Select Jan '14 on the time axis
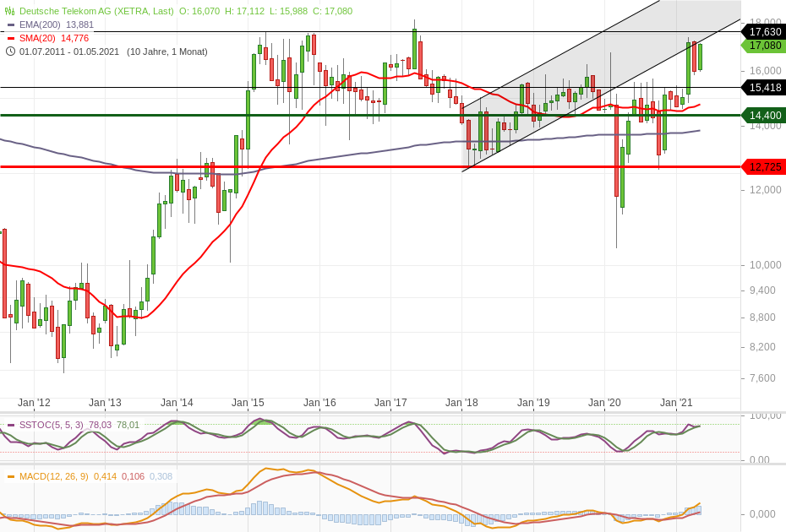786x532 pixels. [177, 402]
